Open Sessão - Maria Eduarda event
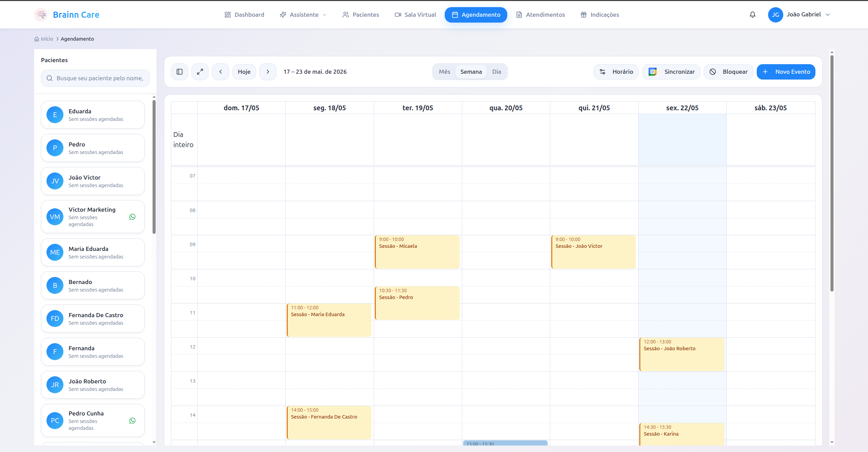 point(329,320)
